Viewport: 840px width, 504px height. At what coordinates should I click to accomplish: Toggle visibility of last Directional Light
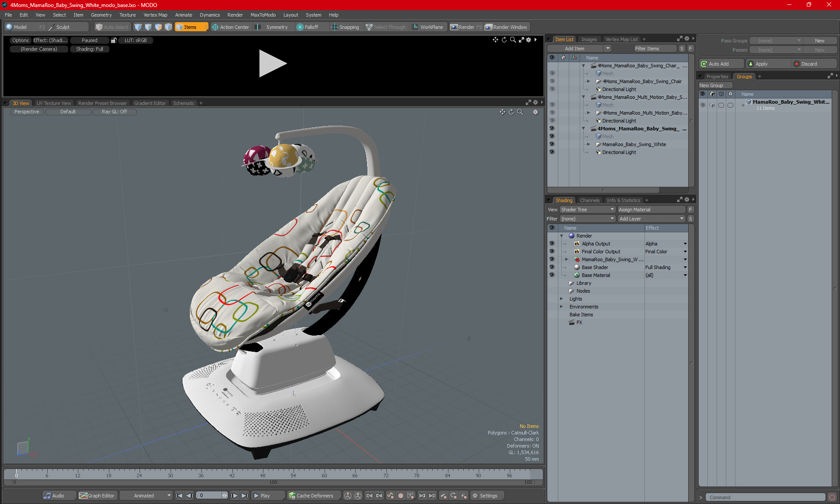click(x=552, y=152)
